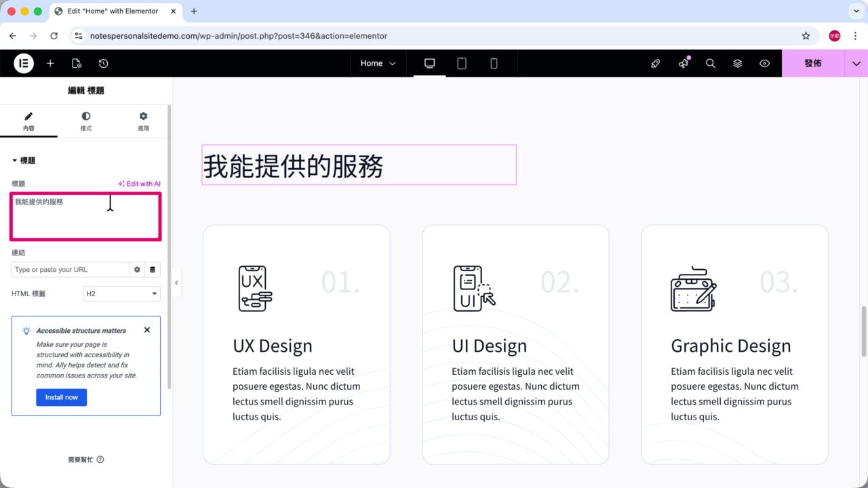Click the UX Design description paragraph
Viewport: 868px width, 488px height.
pyautogui.click(x=296, y=394)
